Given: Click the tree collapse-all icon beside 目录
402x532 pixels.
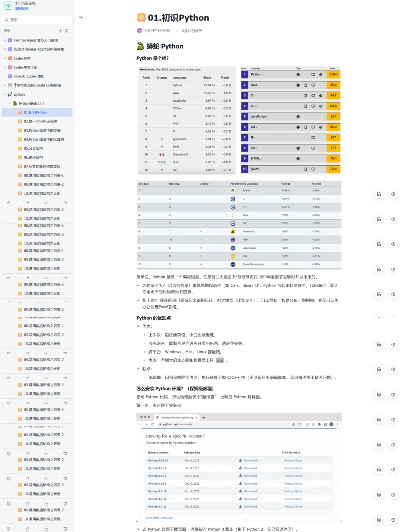Looking at the screenshot, I should click(67, 31).
